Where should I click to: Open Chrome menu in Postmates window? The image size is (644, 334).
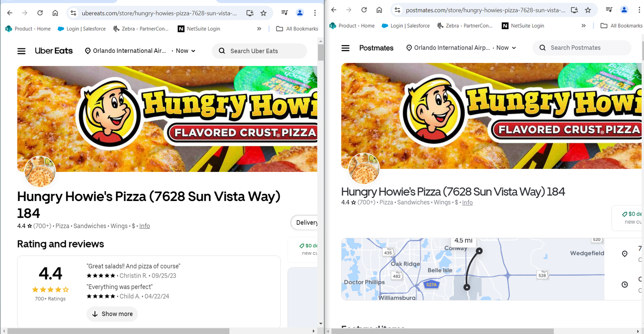coord(639,10)
